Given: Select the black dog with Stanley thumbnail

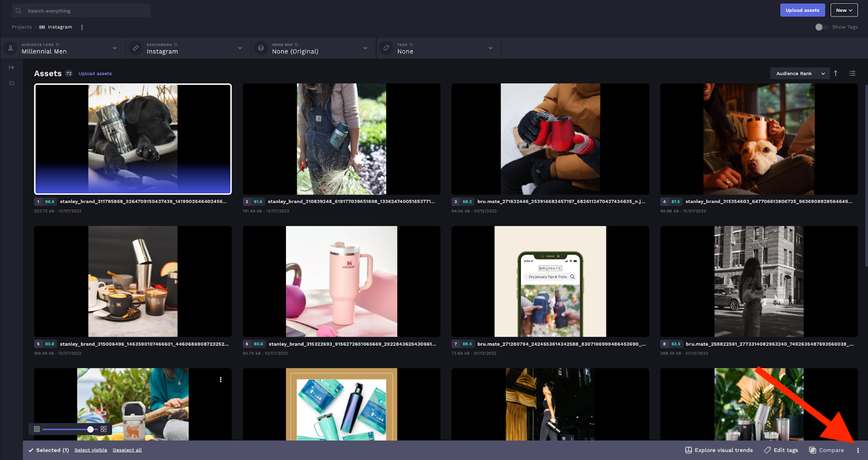Looking at the screenshot, I should (x=133, y=139).
